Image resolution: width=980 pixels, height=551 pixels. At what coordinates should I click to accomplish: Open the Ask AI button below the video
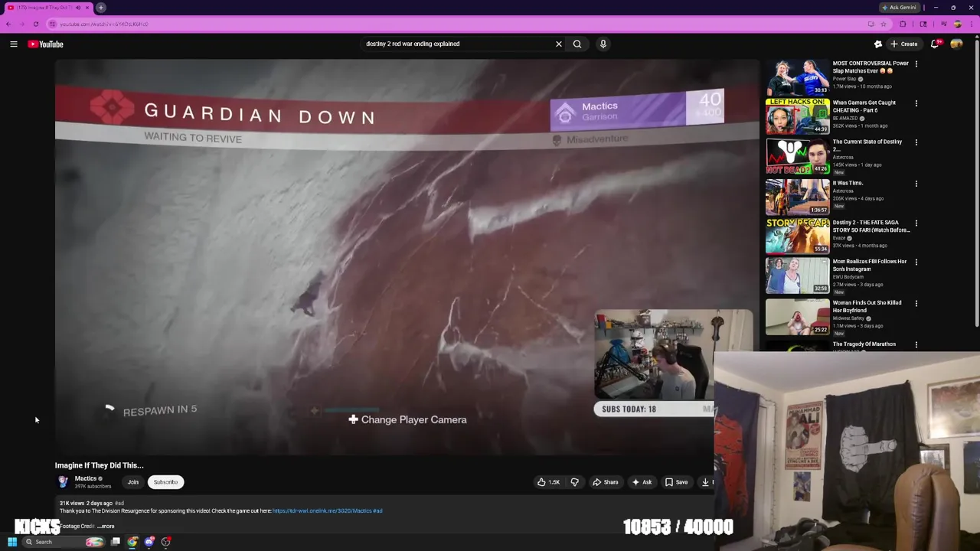coord(642,482)
